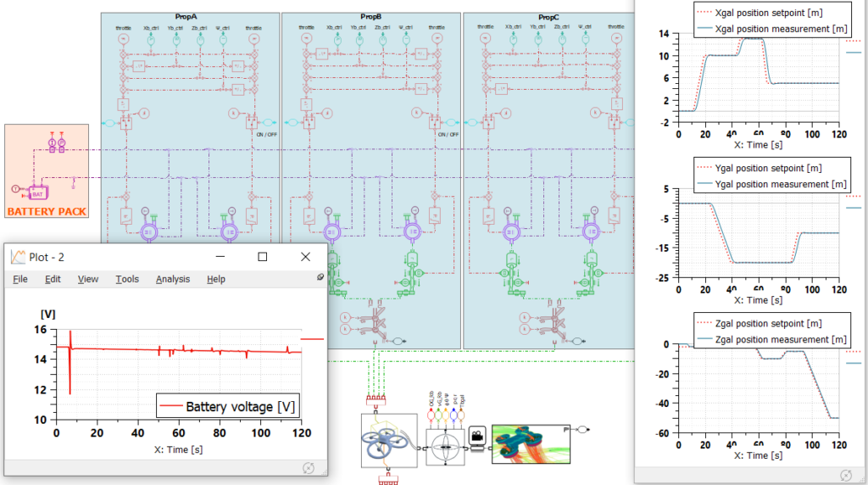Click the Xgal position measurement [m] legend entry

(x=772, y=29)
